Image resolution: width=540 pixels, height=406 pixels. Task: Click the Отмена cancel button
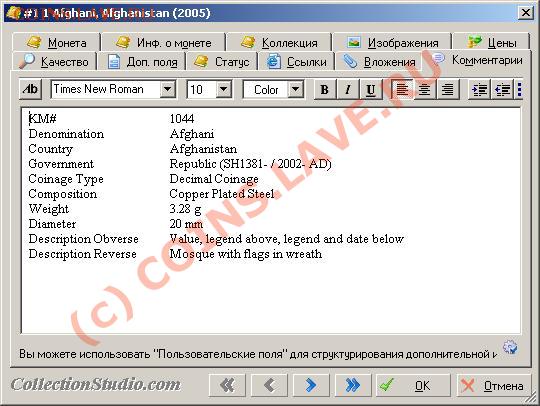[494, 385]
